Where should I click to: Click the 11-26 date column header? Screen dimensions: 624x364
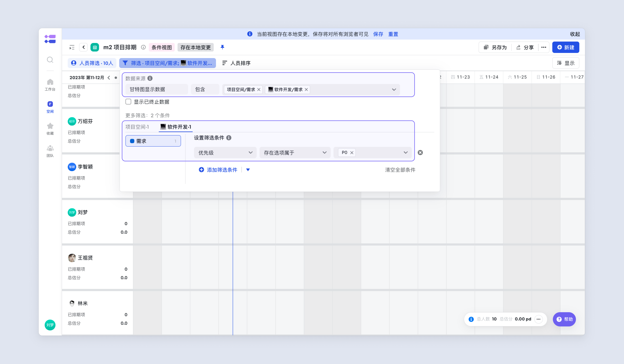pos(546,77)
